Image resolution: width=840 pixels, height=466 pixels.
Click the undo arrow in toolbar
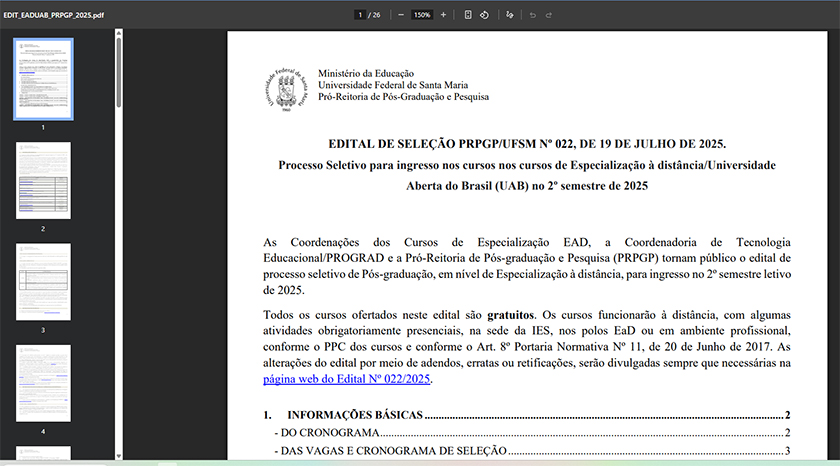coord(532,15)
